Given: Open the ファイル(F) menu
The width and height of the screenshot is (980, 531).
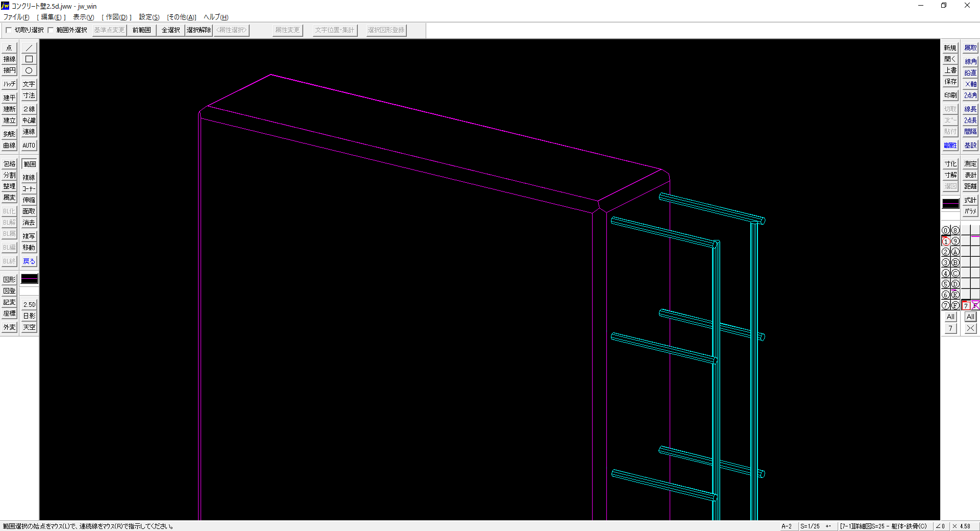Looking at the screenshot, I should coord(16,17).
